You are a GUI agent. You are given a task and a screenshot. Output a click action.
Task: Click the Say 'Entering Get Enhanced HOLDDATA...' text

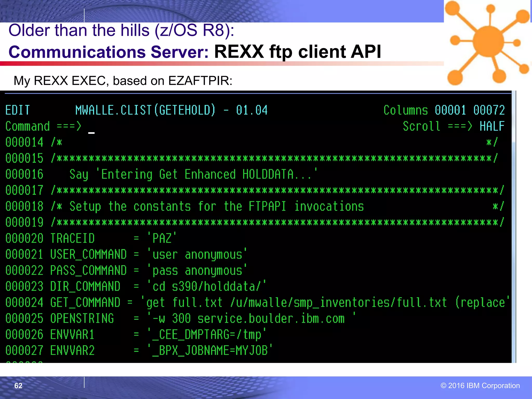click(194, 174)
